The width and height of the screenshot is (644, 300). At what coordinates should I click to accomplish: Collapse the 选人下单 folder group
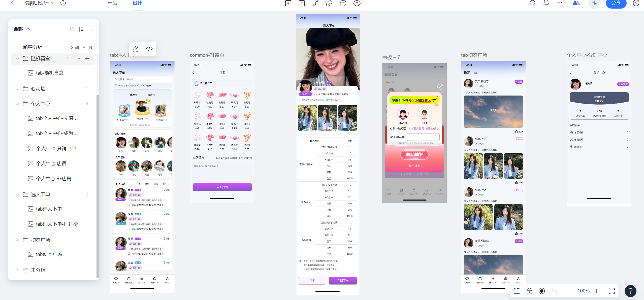[x=17, y=194]
